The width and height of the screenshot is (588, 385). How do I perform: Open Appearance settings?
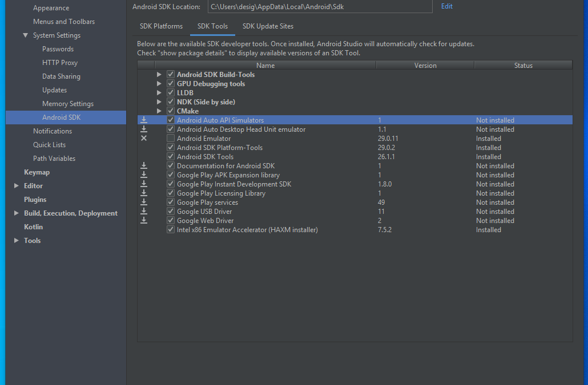(51, 8)
